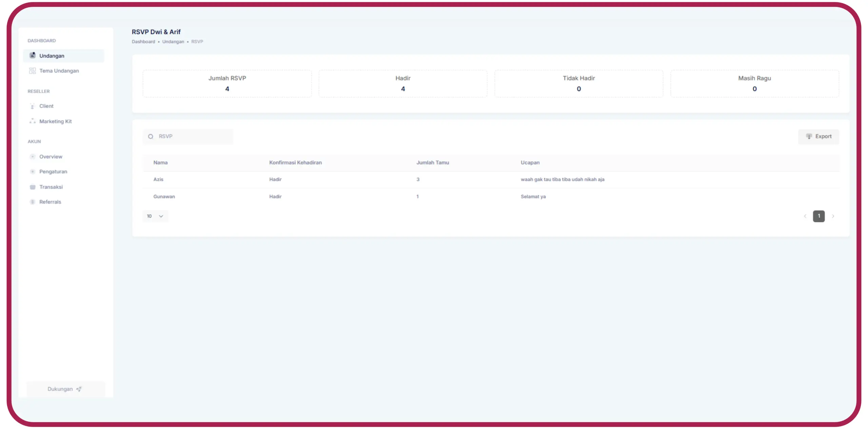The image size is (868, 429).
Task: Click the Tema Undangan grid icon
Action: tap(33, 70)
